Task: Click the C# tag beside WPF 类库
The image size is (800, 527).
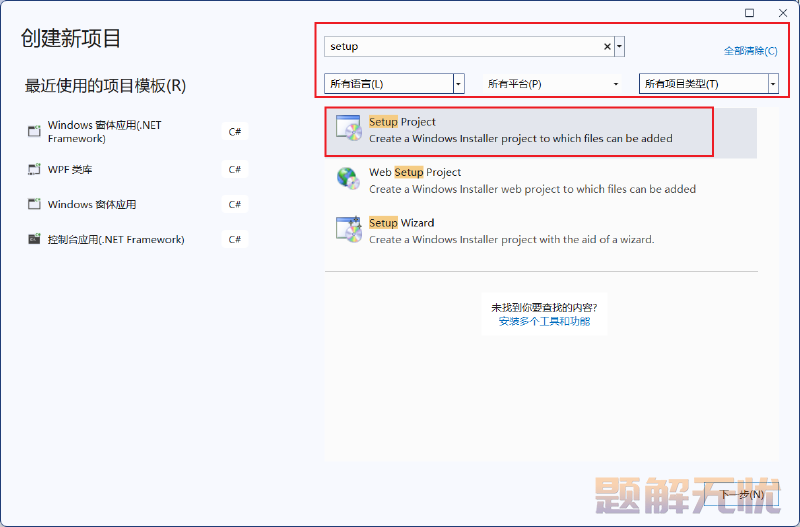Action: click(x=235, y=169)
